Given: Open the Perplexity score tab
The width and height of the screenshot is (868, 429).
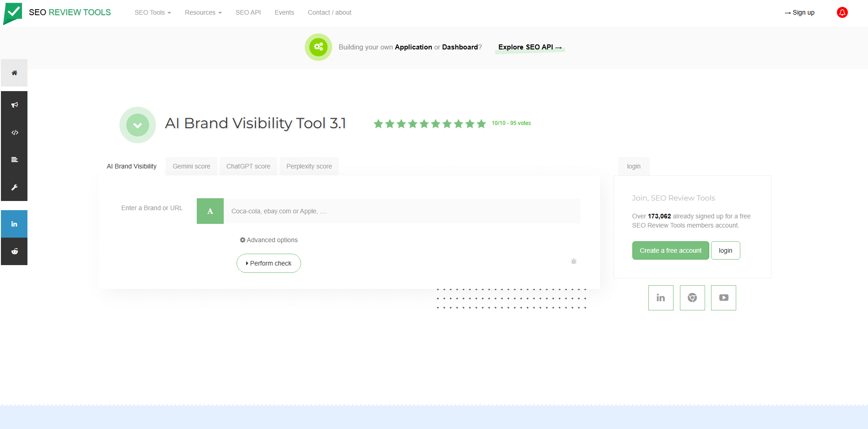Looking at the screenshot, I should (x=308, y=166).
